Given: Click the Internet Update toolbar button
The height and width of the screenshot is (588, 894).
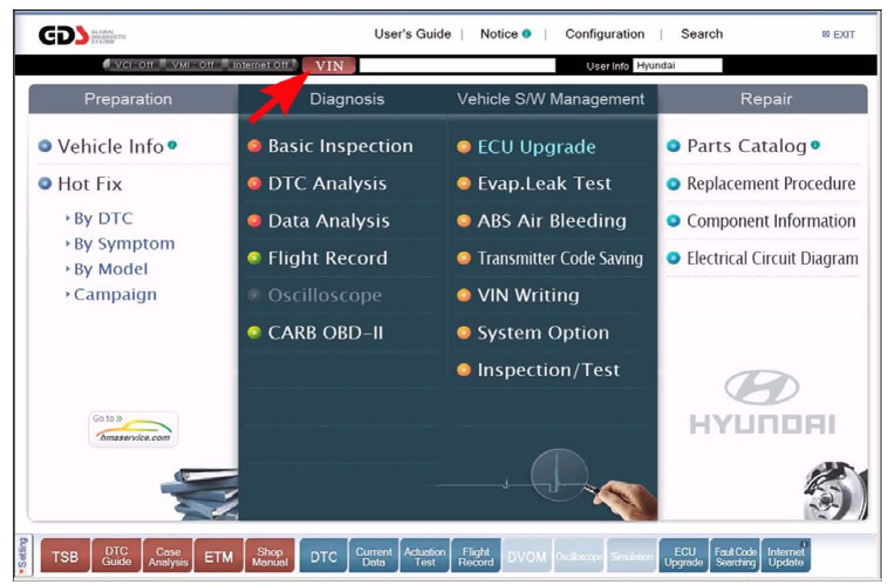Looking at the screenshot, I should click(x=786, y=556).
